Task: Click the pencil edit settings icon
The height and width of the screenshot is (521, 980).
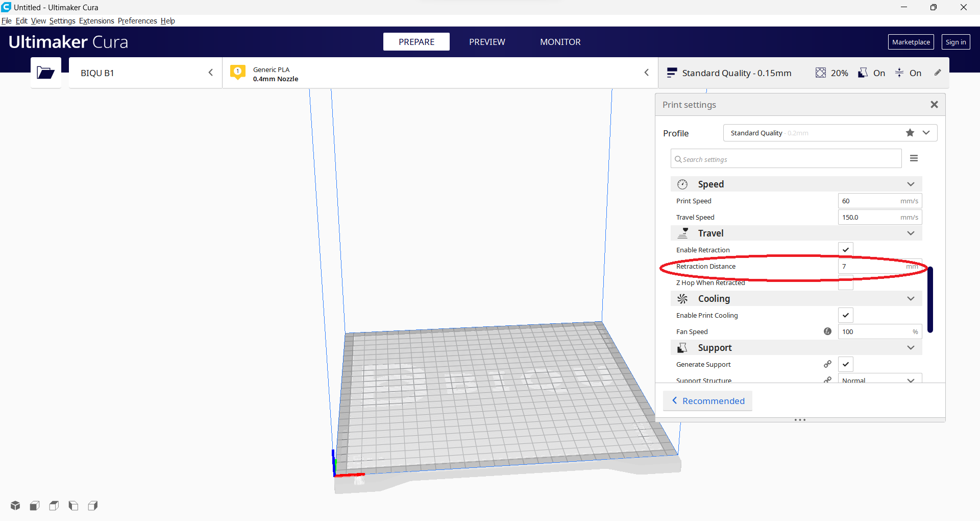Action: click(938, 73)
